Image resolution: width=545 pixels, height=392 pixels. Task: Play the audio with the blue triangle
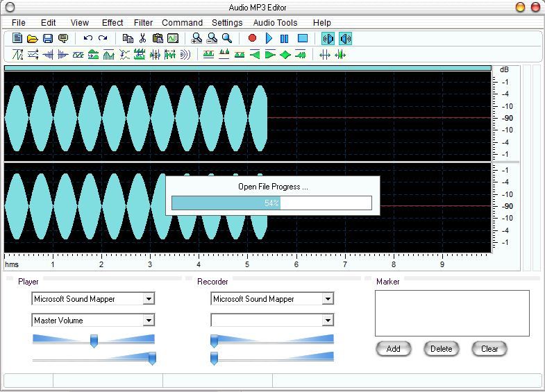(x=269, y=38)
